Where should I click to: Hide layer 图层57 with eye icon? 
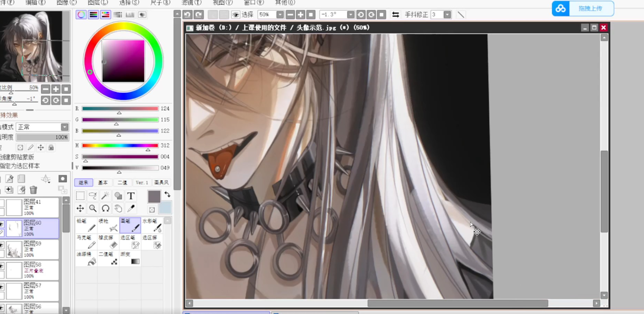(2, 287)
